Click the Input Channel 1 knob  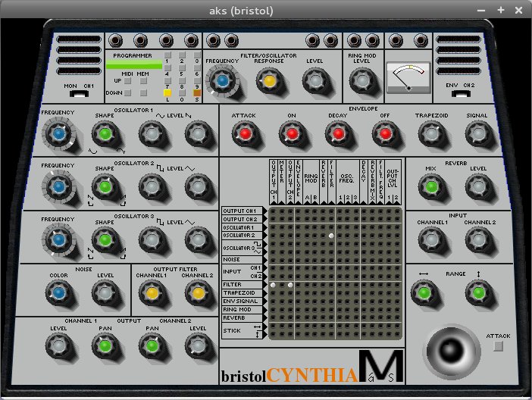pos(431,240)
